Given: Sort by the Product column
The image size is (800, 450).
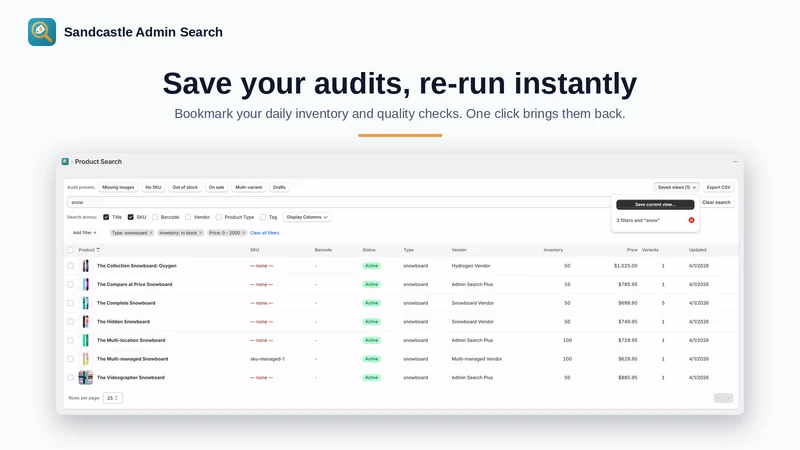Looking at the screenshot, I should (x=89, y=250).
